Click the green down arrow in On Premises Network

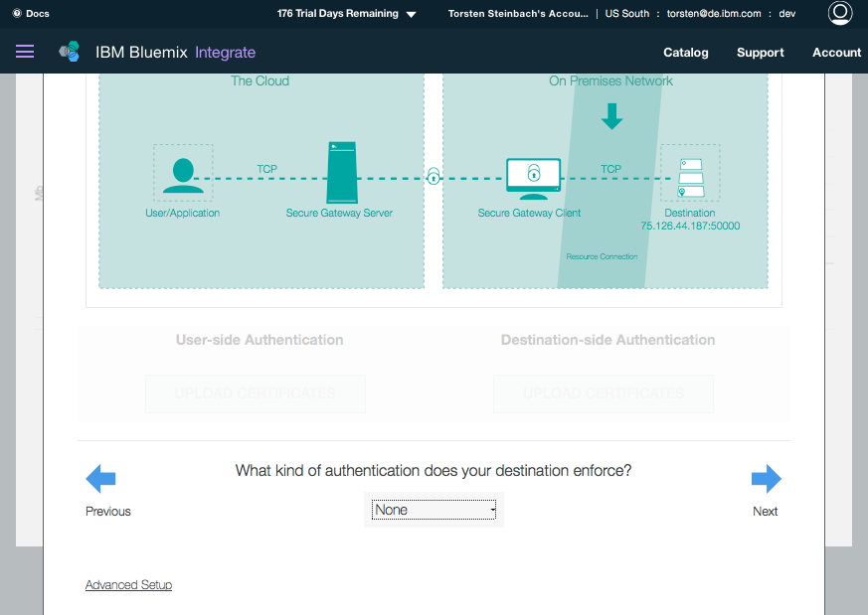611,116
